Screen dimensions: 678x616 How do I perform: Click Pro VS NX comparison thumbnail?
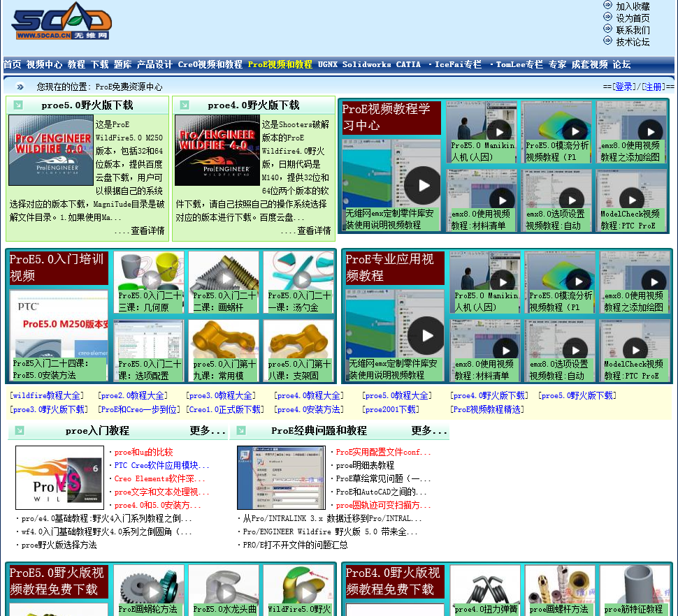click(59, 478)
